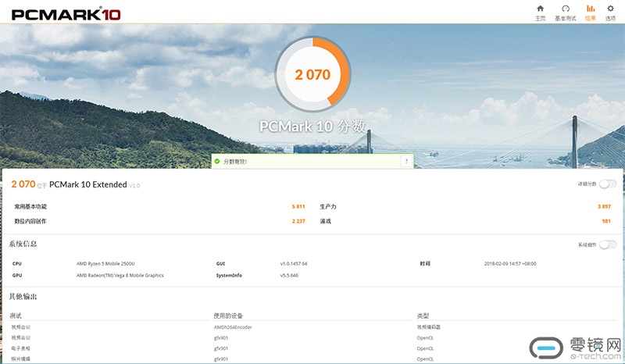Screen dimensions: 625x364
Task: Click the PCMark 10 Extended title
Action: tap(88, 184)
